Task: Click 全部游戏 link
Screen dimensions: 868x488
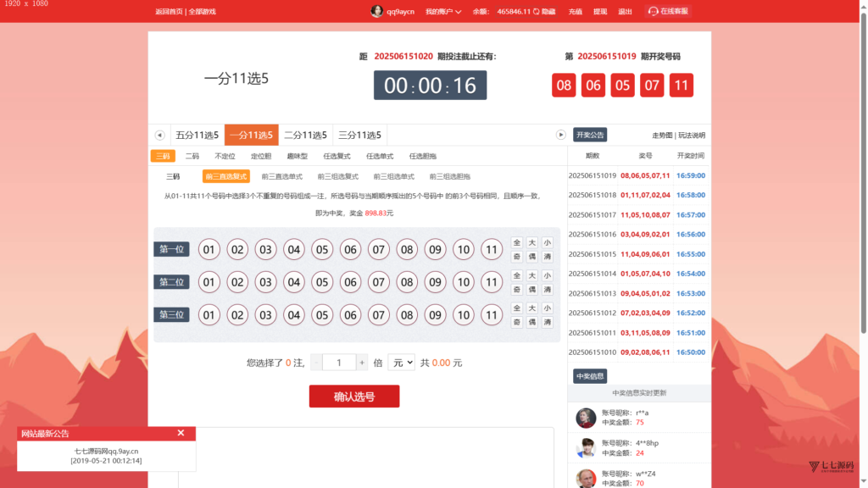Action: (202, 11)
